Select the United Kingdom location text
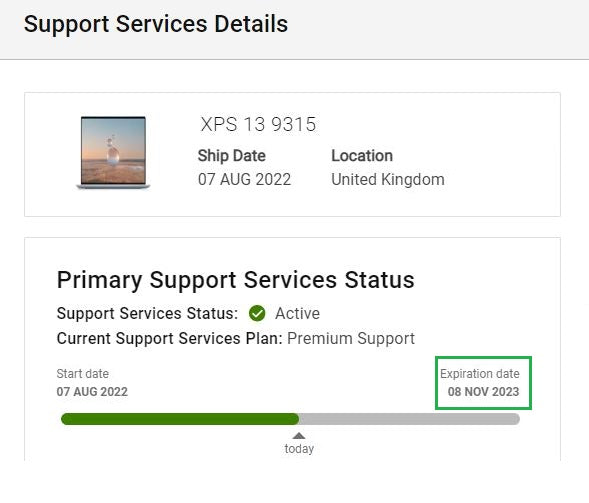The width and height of the screenshot is (589, 503). click(x=388, y=180)
